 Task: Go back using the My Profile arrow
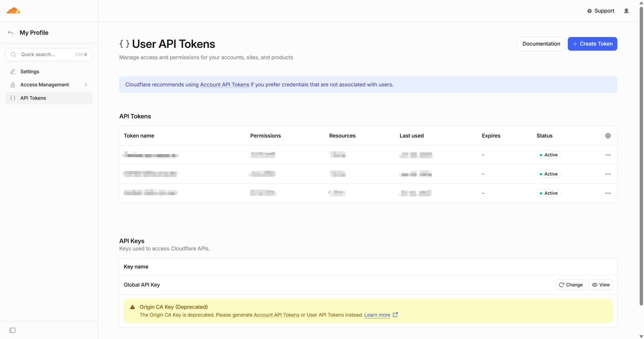tap(11, 33)
